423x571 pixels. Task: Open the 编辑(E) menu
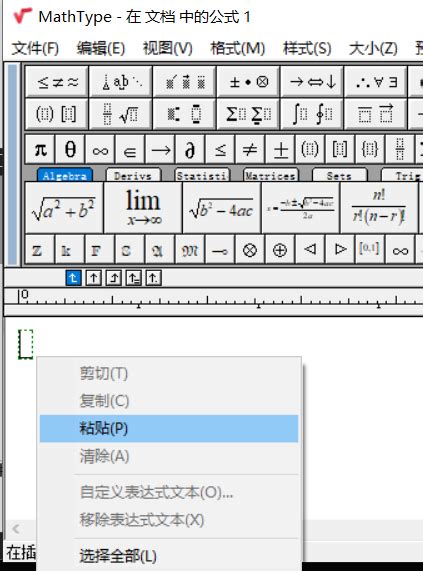tap(101, 48)
